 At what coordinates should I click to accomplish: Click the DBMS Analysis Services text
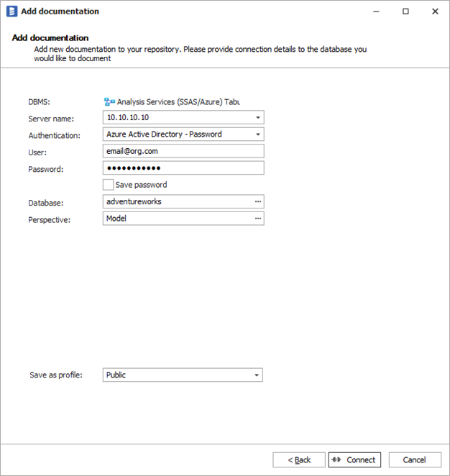[x=178, y=102]
